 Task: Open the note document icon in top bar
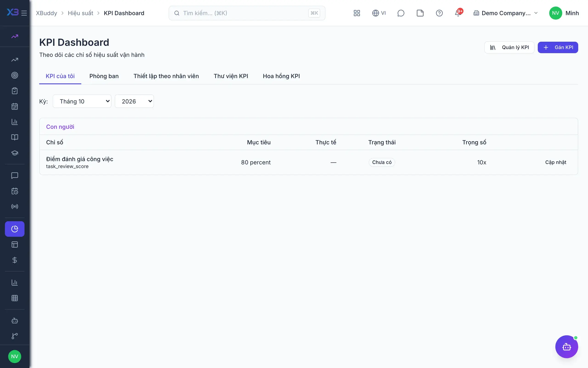(x=420, y=13)
